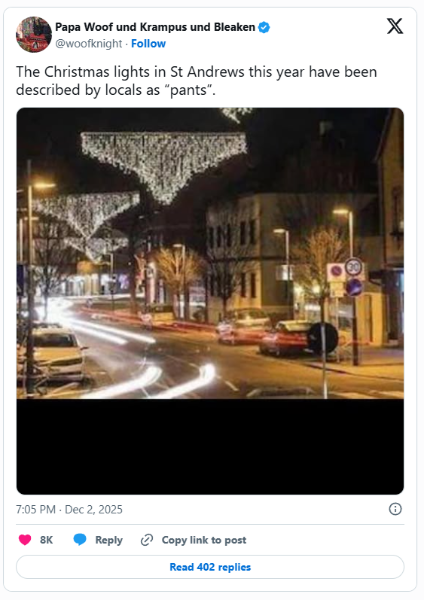The image size is (424, 600).
Task: Click the speed limit sign in photo
Action: (x=354, y=267)
